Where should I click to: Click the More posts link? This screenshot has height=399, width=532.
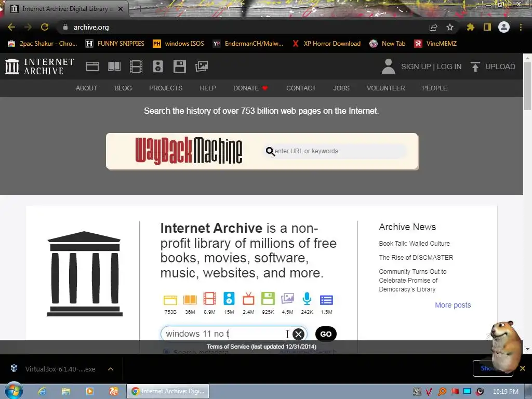(x=453, y=305)
